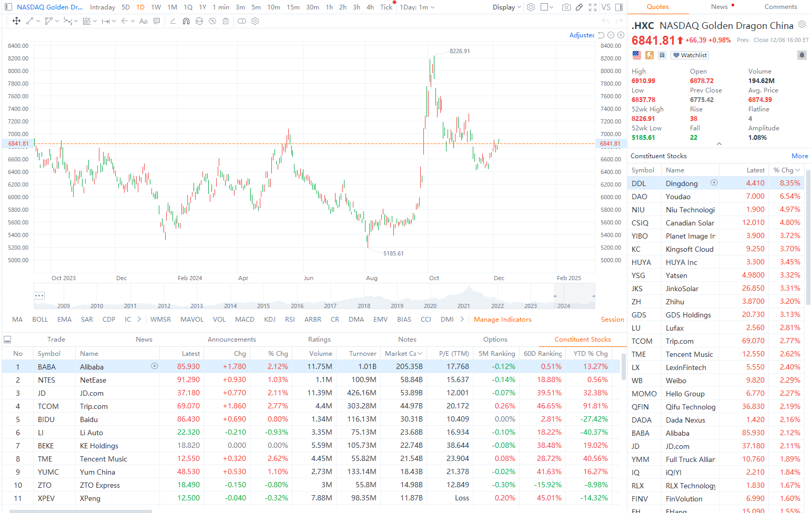812x513 pixels.
Task: Click the lightning level-1 quote icon
Action: pos(649,55)
